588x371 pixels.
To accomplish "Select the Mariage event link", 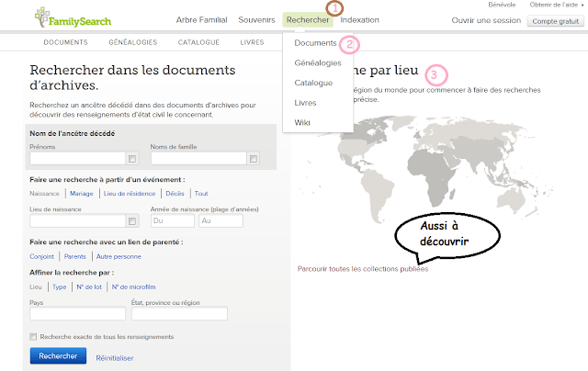I will 82,194.
